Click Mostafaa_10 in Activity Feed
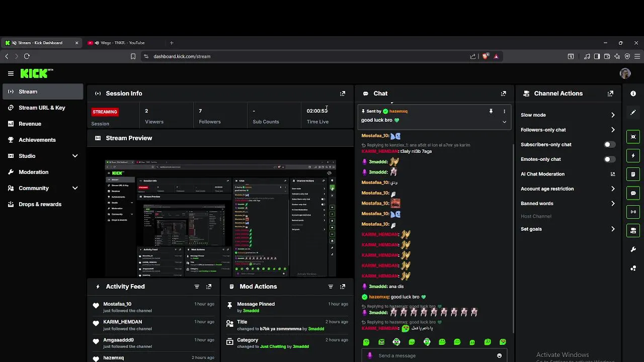The image size is (644, 362). point(117,304)
